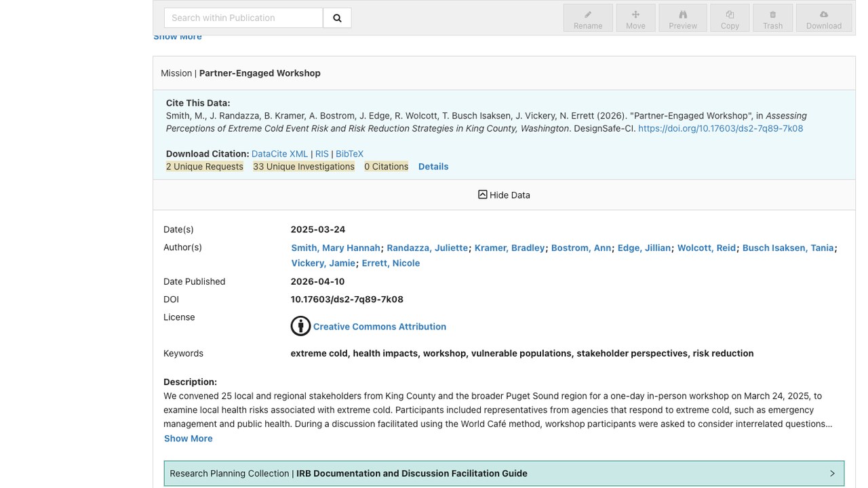Click the Download cloud button
The image size is (868, 488).
pos(824,18)
